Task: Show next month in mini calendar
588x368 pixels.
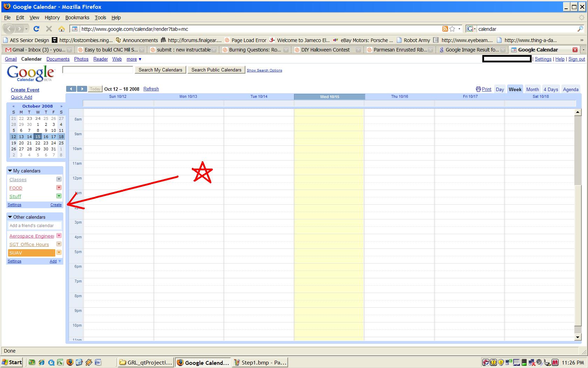Action: 61,106
